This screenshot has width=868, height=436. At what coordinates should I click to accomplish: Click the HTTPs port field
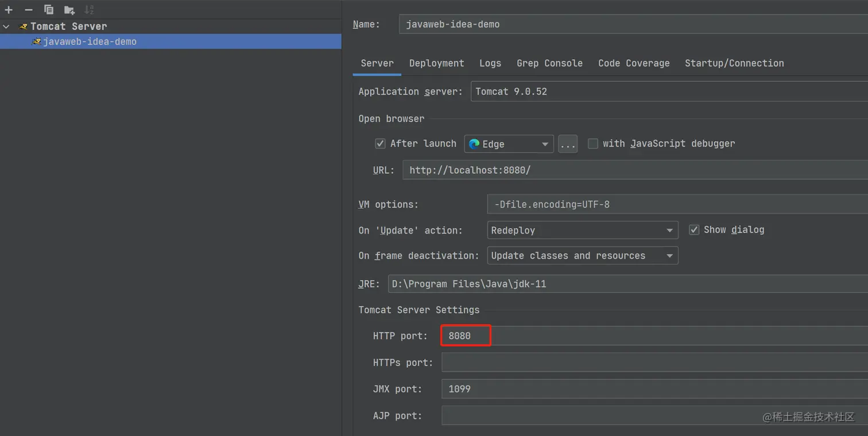[654, 363]
